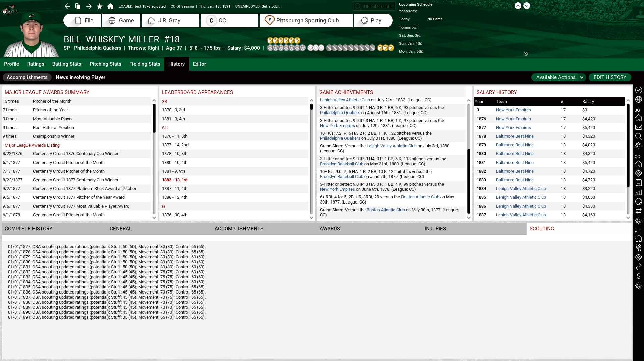Click the forward arrow navigation icon
This screenshot has height=361, width=644.
tap(89, 6)
